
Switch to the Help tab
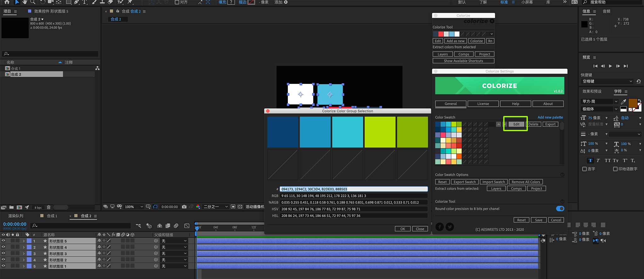pyautogui.click(x=516, y=104)
